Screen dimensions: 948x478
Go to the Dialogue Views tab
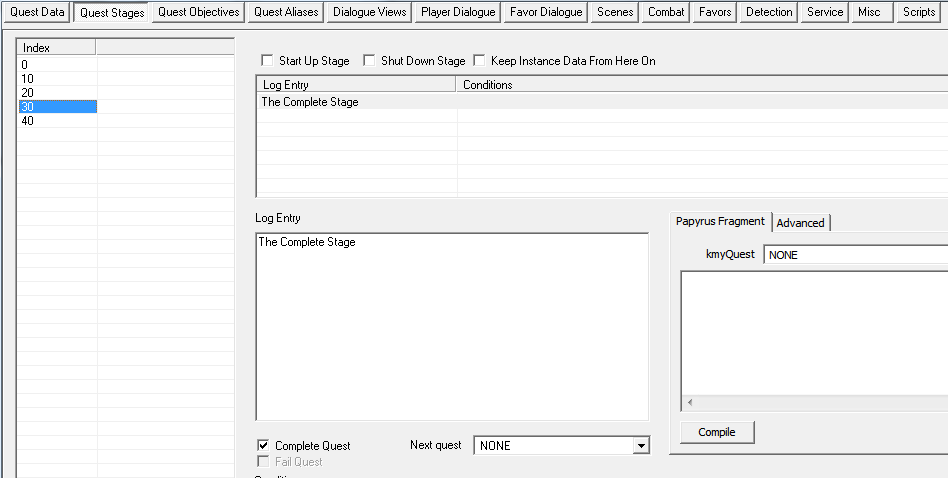(x=370, y=12)
